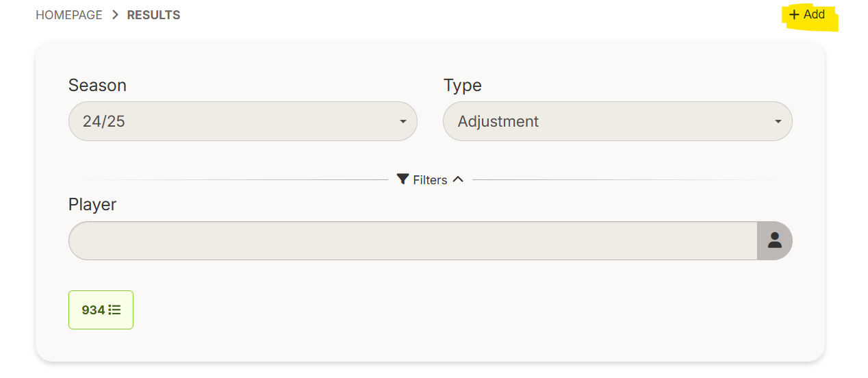The width and height of the screenshot is (868, 378).
Task: Open the Type dropdown showing Adjustment
Action: (x=617, y=121)
